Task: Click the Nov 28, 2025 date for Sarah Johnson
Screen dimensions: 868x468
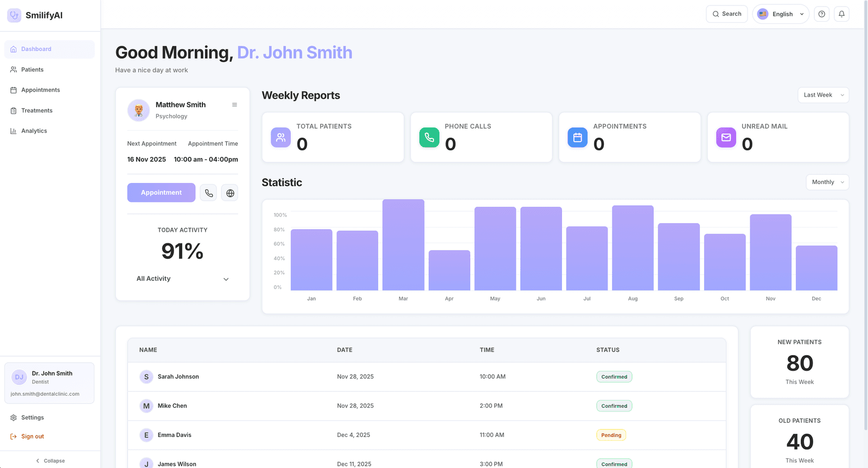Action: pyautogui.click(x=355, y=377)
